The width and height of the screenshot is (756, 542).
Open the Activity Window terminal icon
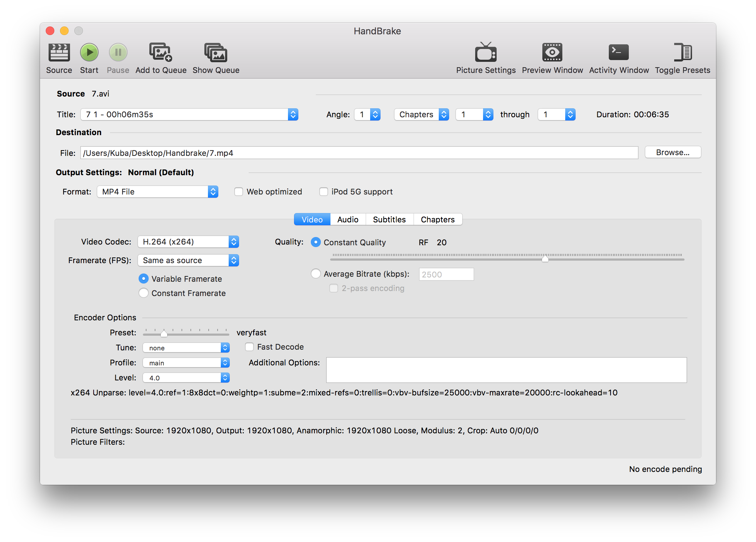[x=618, y=53]
